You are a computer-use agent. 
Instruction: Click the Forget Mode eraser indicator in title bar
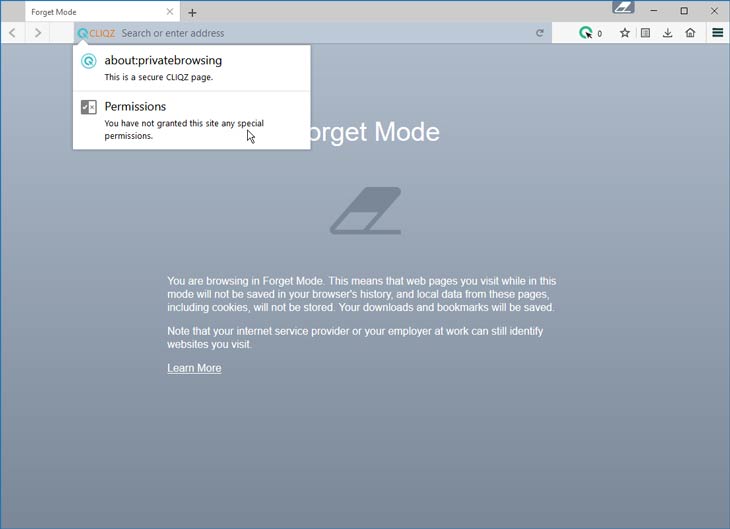[x=623, y=7]
